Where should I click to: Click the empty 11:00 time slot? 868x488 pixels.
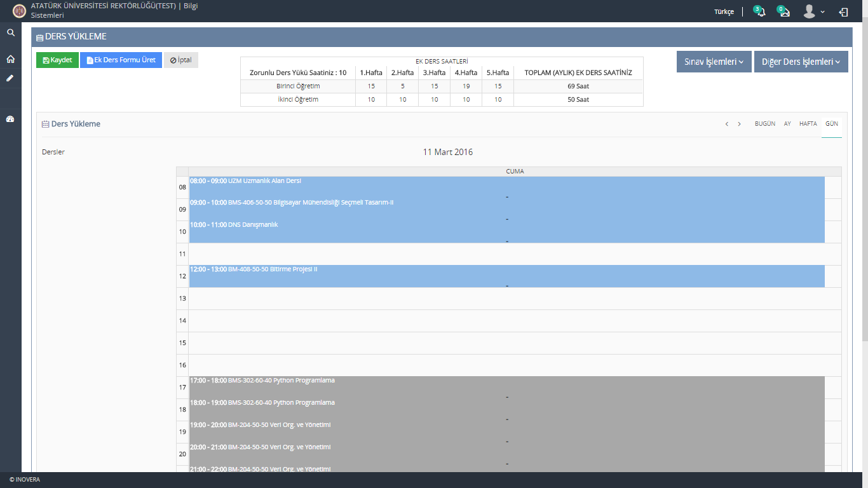coord(515,254)
